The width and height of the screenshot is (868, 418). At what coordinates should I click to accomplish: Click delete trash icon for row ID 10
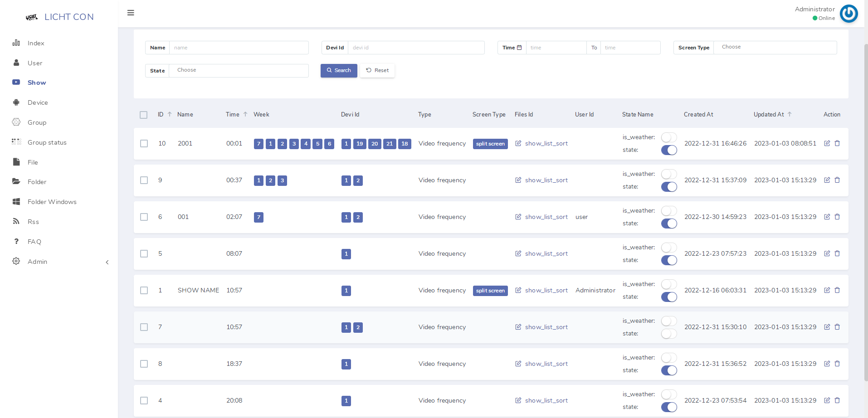[x=837, y=143]
